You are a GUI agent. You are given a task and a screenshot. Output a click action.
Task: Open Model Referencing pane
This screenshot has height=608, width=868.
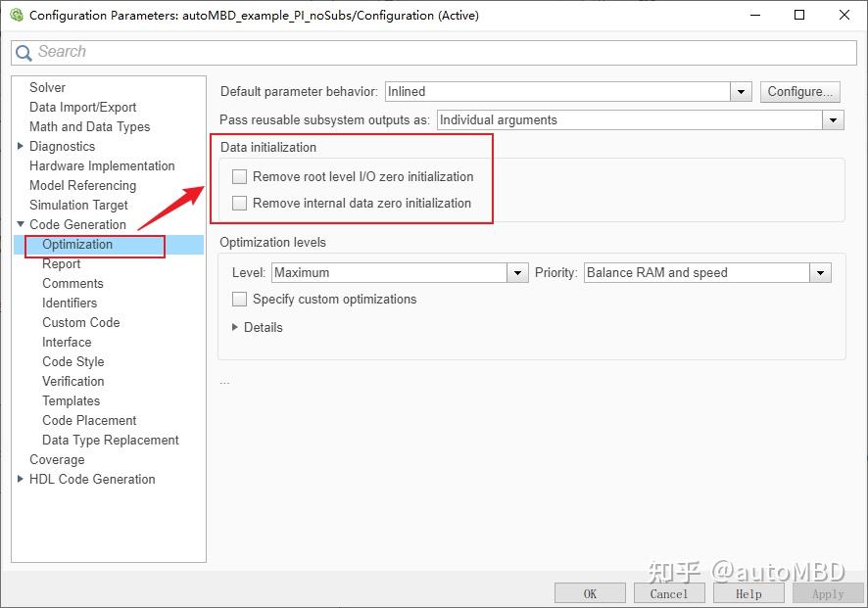[83, 185]
